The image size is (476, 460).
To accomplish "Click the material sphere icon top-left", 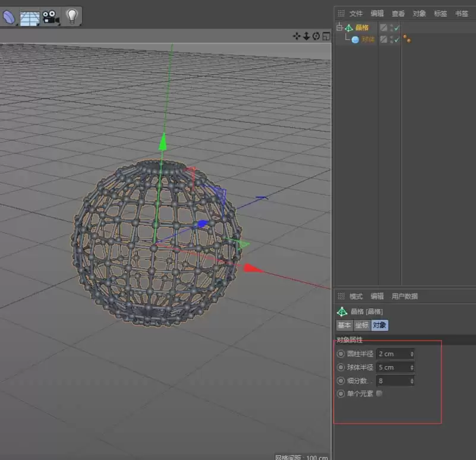I will pyautogui.click(x=8, y=16).
